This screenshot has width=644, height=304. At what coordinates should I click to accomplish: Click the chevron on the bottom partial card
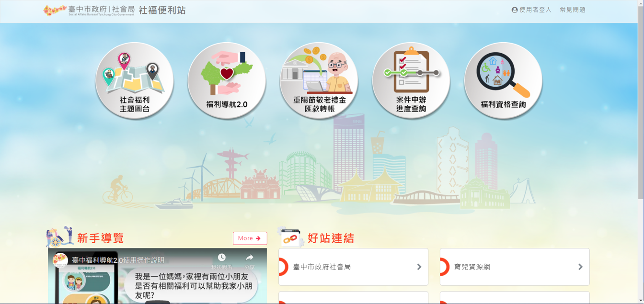click(419, 301)
